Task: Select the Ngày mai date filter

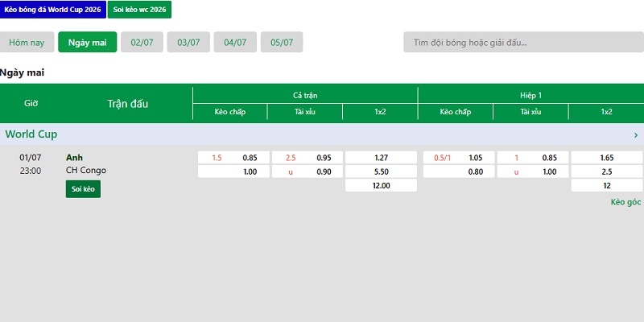Action: (x=88, y=43)
